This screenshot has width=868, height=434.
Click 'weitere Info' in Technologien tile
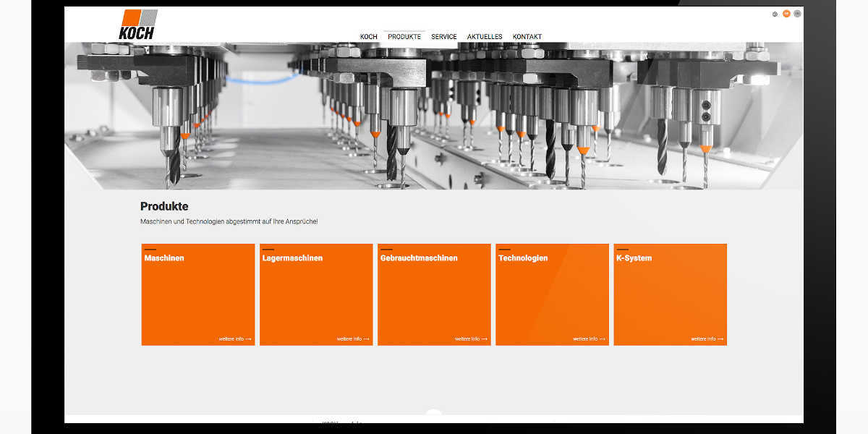click(x=589, y=339)
